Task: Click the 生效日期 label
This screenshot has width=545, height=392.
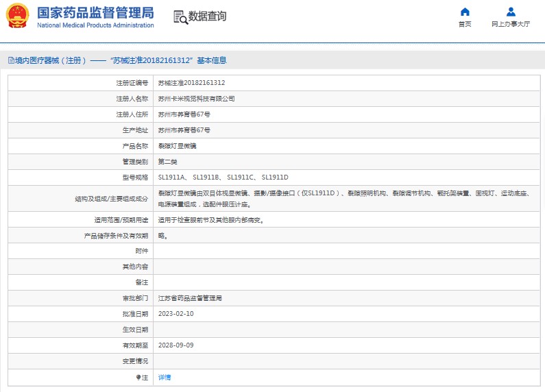Action: (x=135, y=330)
